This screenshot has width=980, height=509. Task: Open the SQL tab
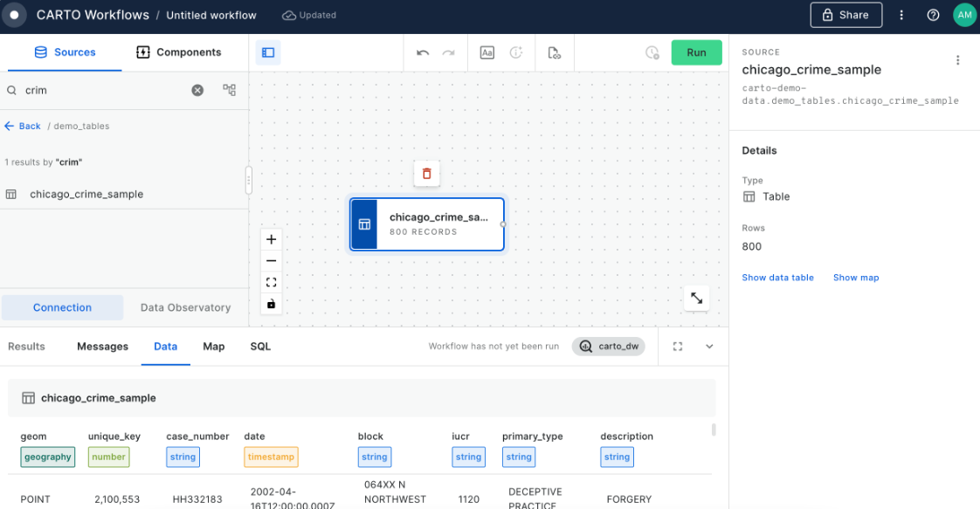[260, 346]
